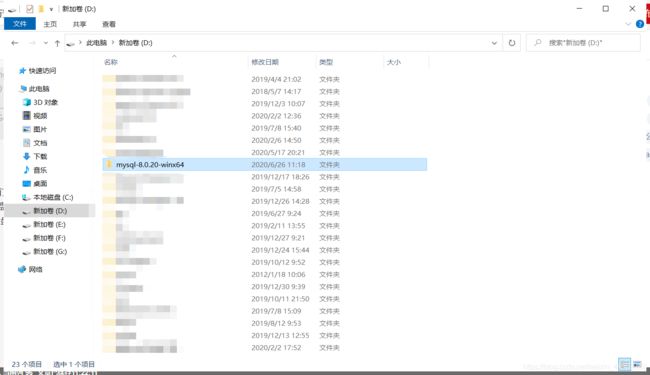Open the 文件 ribbon tab
The width and height of the screenshot is (650, 375).
(x=19, y=24)
